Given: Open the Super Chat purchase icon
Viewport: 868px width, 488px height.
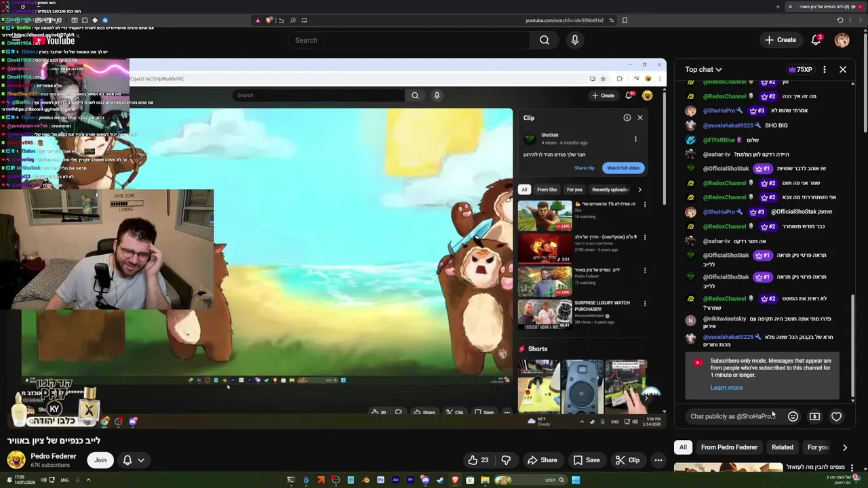Looking at the screenshot, I should coord(814,416).
